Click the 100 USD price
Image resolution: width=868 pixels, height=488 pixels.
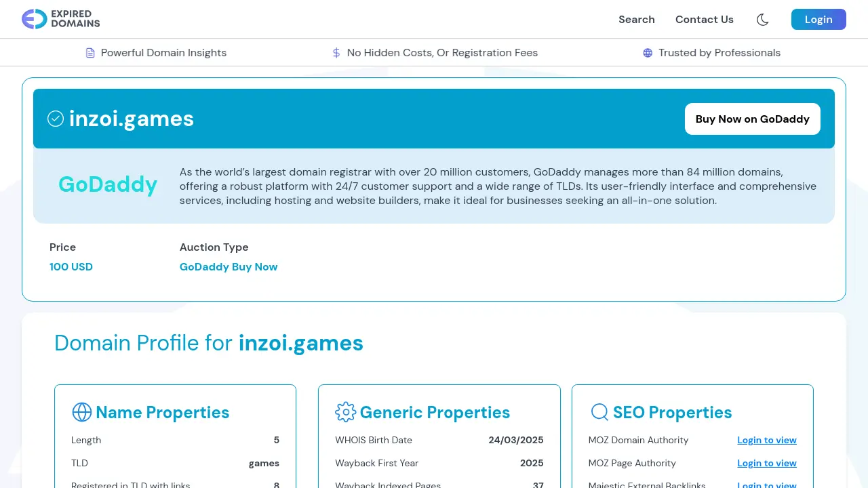71,267
